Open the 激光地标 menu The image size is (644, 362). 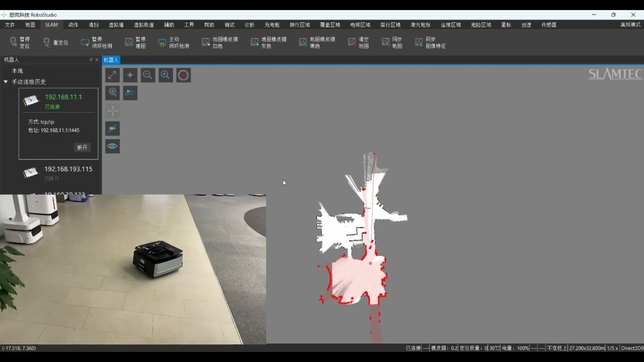[421, 25]
